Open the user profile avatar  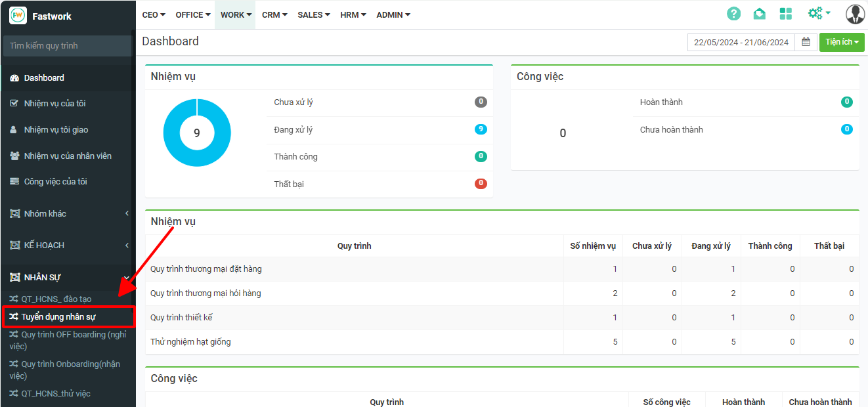coord(855,14)
